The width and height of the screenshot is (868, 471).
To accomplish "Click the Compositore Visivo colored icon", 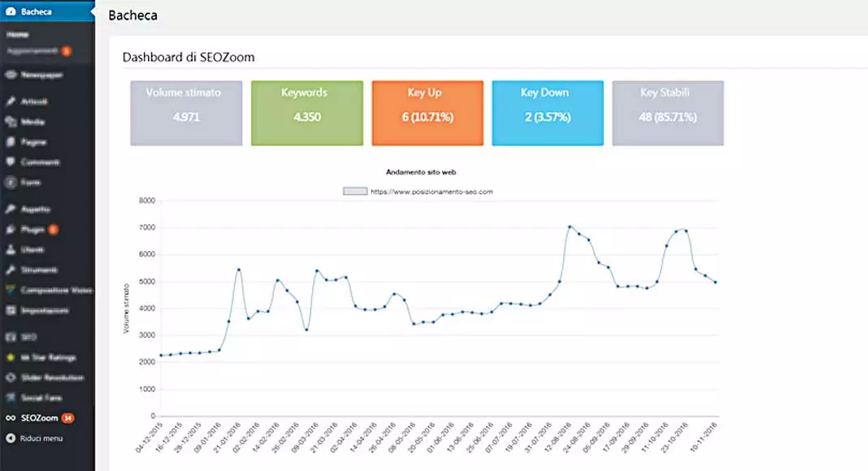I will (11, 290).
